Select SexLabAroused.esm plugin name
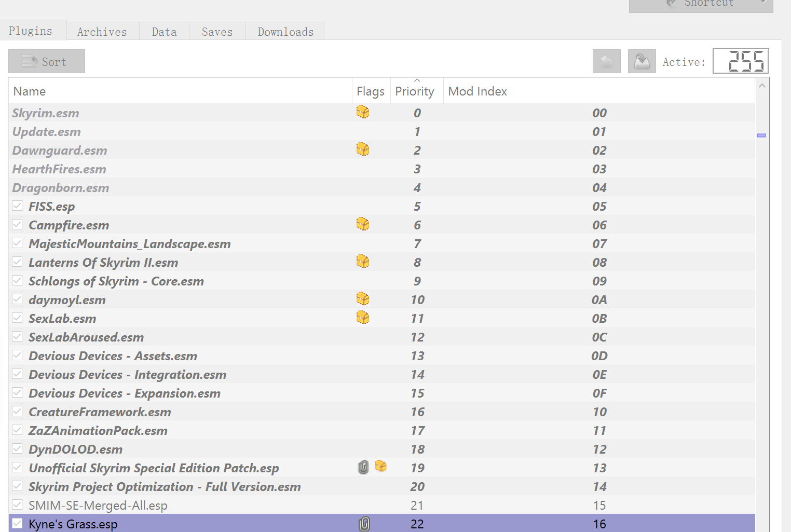This screenshot has width=791, height=532. click(86, 337)
